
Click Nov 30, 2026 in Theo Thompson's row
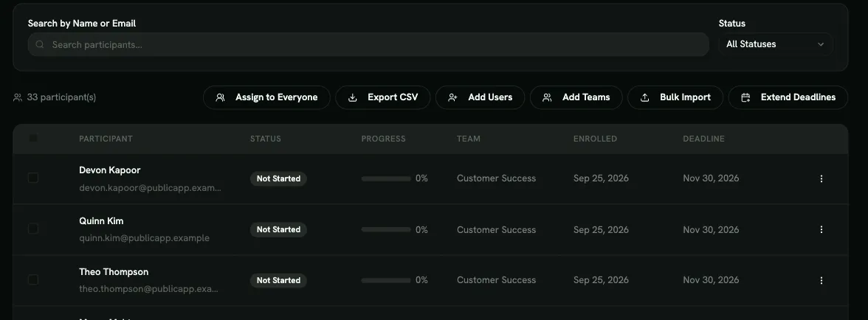(711, 280)
